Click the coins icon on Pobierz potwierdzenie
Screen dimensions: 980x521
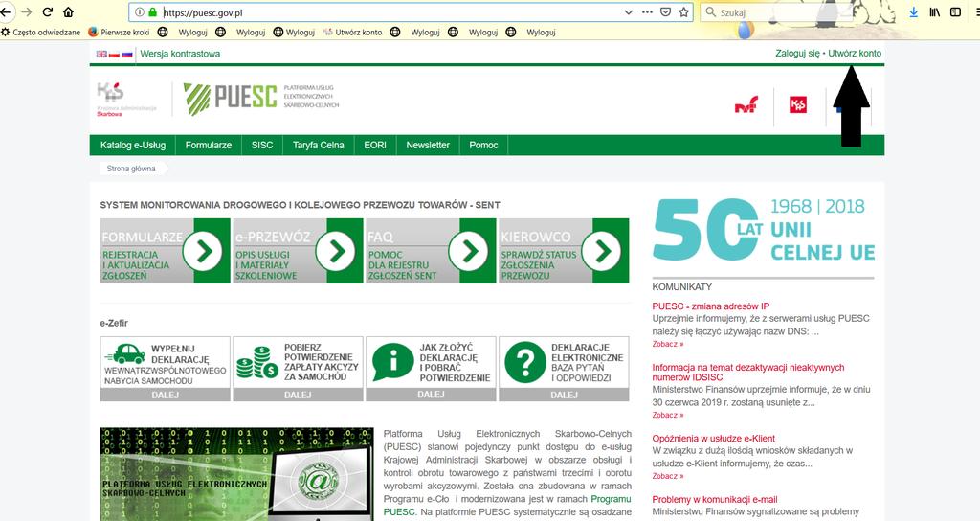click(257, 362)
